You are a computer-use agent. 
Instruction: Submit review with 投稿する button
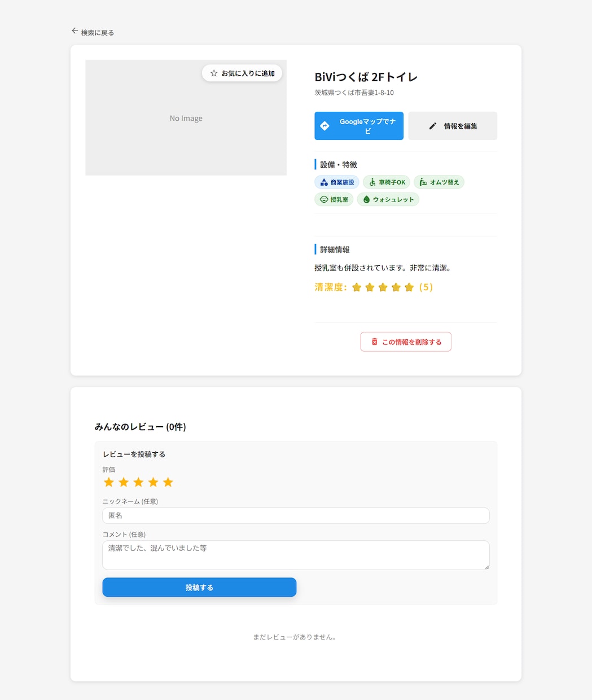point(199,587)
